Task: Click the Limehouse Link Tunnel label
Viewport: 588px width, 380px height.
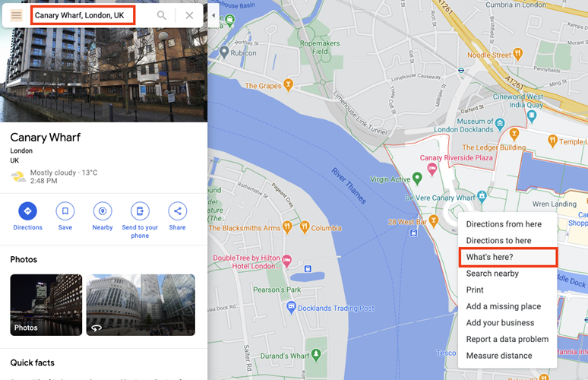Action: point(360,113)
